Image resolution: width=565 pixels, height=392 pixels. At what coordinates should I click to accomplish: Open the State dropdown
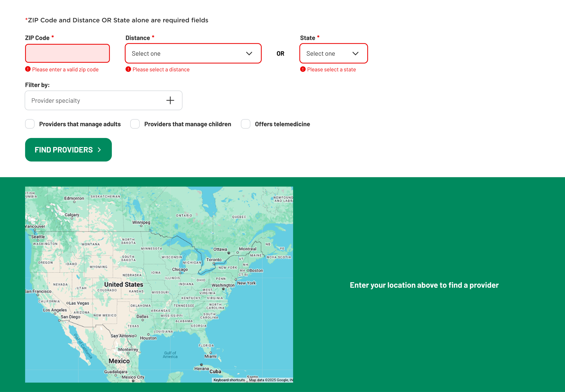click(x=333, y=53)
